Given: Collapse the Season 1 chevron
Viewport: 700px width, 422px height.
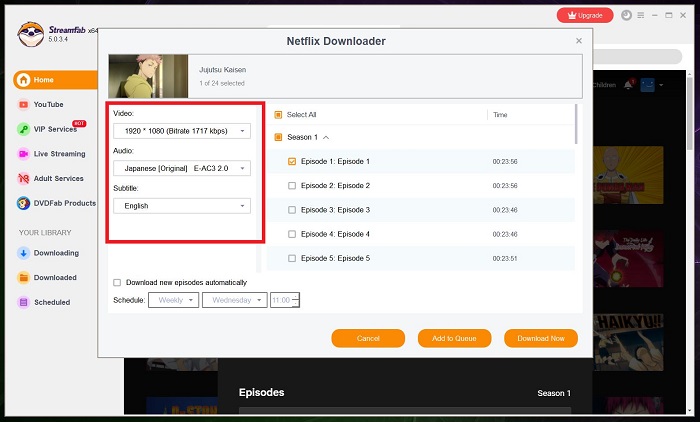Looking at the screenshot, I should [x=326, y=138].
